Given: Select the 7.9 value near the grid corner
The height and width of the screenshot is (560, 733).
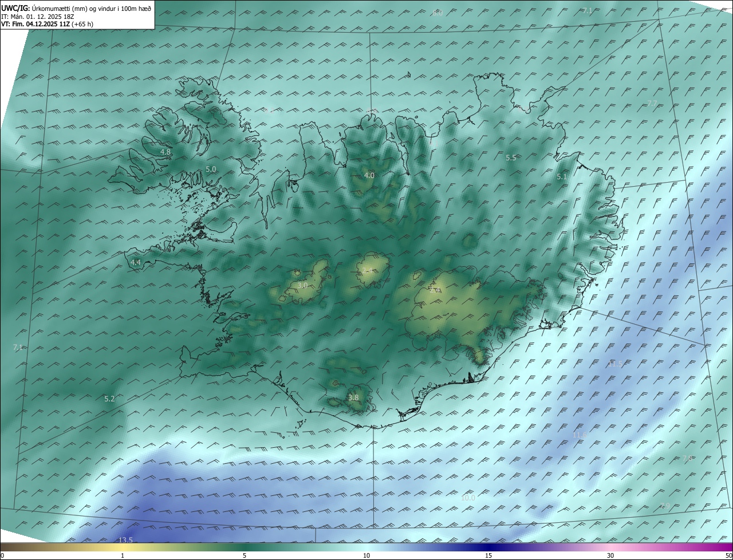Looking at the screenshot, I should [665, 506].
